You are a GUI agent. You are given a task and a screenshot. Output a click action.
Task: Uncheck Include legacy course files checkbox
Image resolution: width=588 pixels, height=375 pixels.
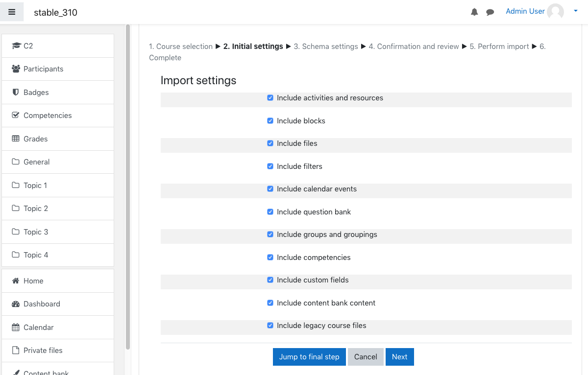(x=270, y=326)
